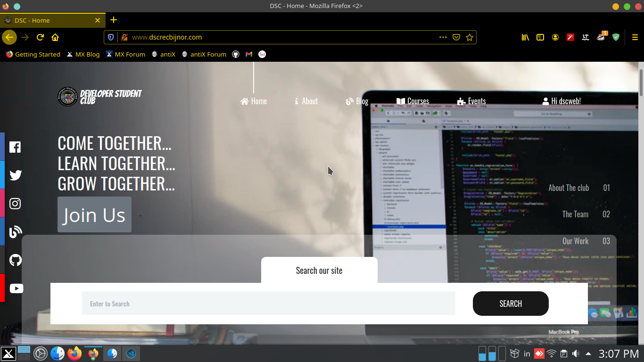Open the Home nav menu item
Image resolution: width=644 pixels, height=362 pixels.
click(x=254, y=101)
